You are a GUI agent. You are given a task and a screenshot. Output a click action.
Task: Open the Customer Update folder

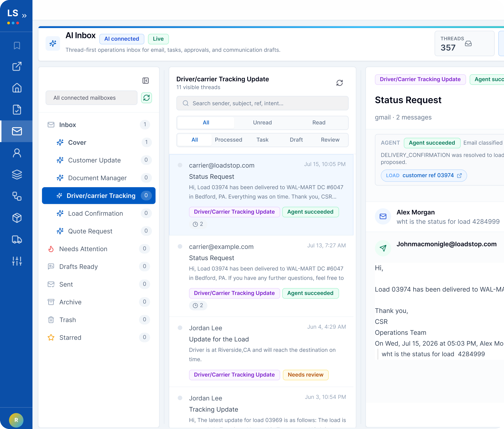point(98,160)
